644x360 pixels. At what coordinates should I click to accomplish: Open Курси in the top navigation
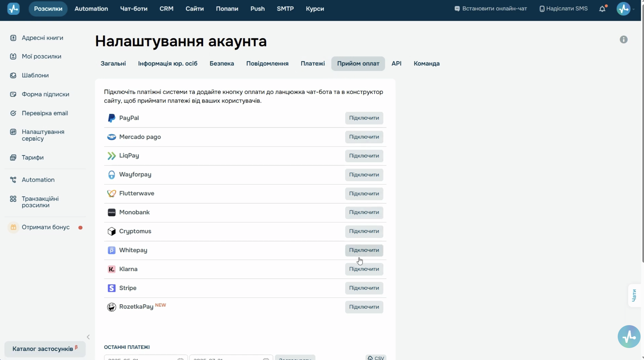(315, 9)
